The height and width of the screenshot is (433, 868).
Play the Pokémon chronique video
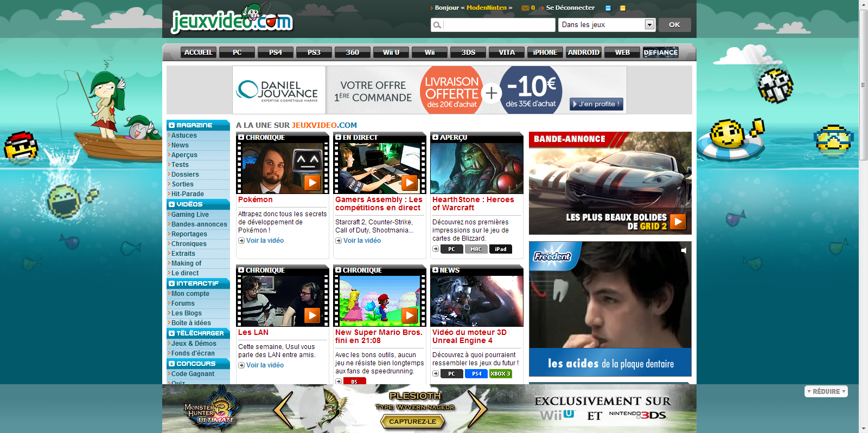pos(311,183)
